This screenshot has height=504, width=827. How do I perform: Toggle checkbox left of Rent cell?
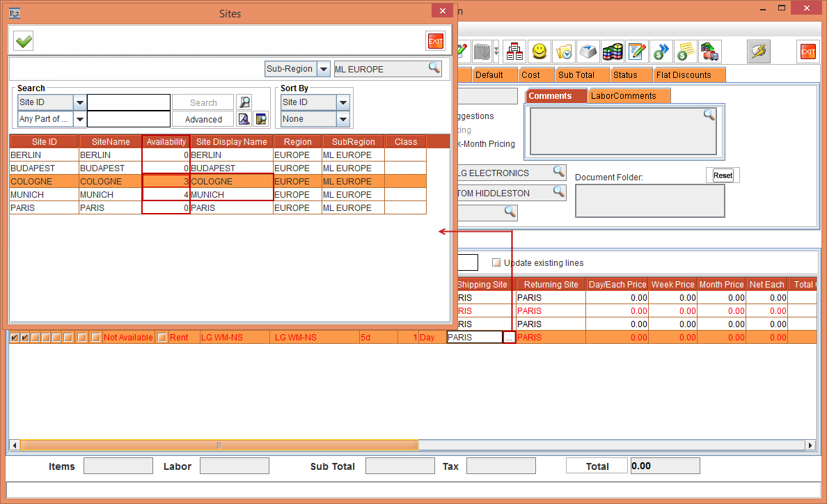162,338
